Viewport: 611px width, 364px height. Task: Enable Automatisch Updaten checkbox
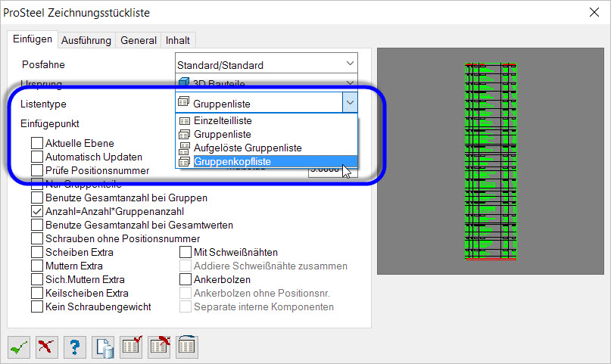(37, 157)
